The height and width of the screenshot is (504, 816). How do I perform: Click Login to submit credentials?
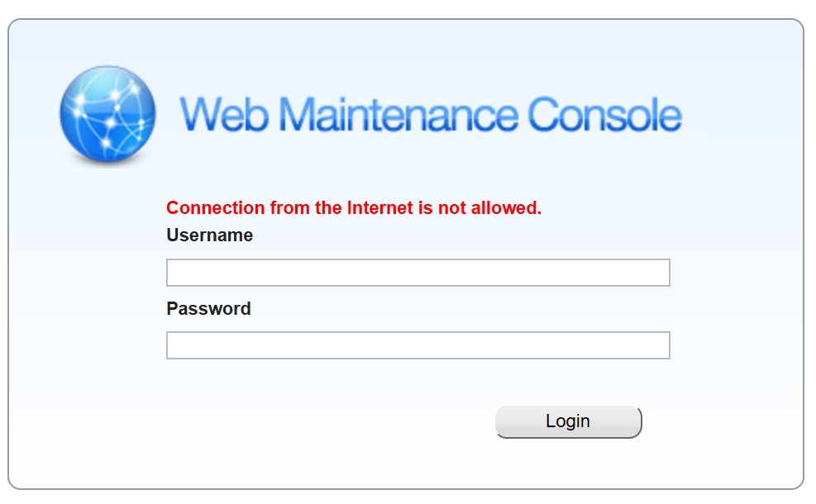567,421
